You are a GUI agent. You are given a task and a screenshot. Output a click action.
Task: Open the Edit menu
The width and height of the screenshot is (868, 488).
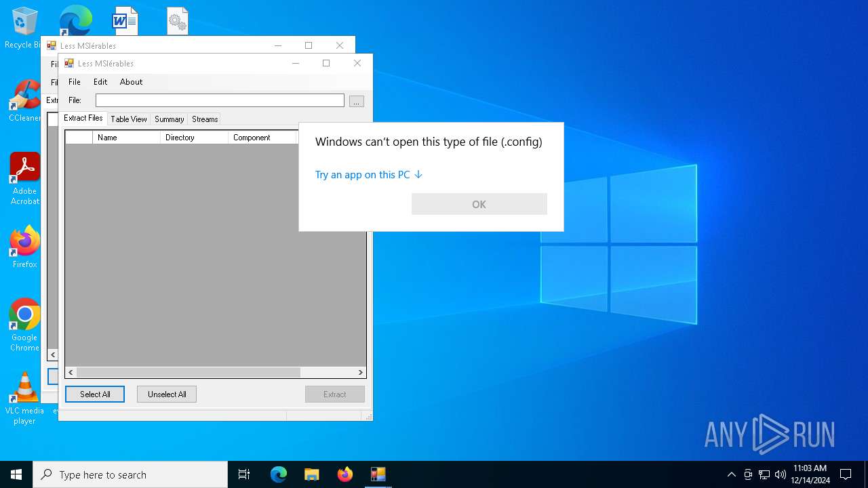tap(100, 81)
